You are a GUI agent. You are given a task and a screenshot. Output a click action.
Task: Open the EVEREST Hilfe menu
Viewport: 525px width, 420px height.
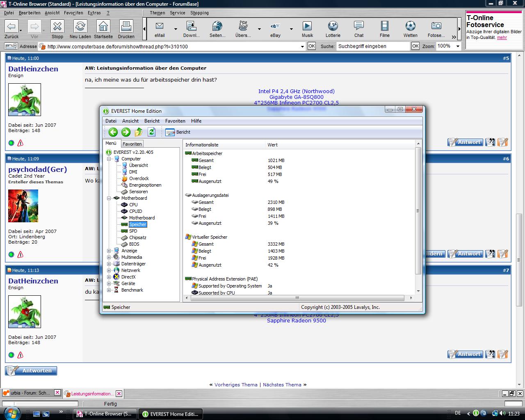click(196, 121)
